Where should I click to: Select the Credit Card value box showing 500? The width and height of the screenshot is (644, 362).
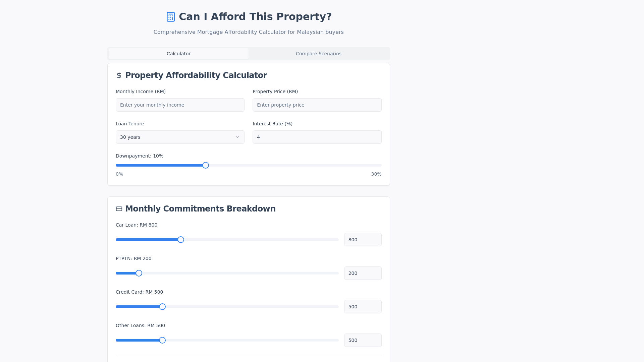click(363, 307)
